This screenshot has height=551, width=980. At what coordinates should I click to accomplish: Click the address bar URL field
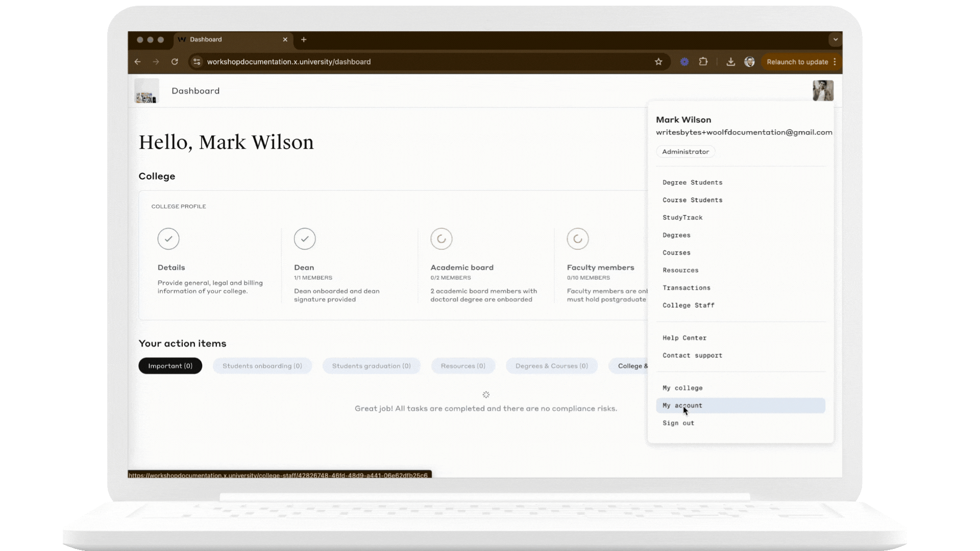pos(408,62)
